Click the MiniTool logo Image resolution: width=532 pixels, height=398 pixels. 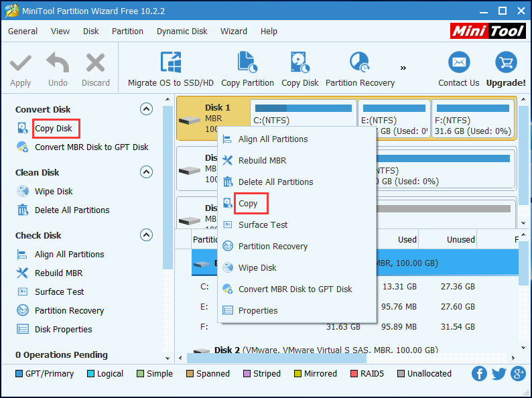[488, 31]
